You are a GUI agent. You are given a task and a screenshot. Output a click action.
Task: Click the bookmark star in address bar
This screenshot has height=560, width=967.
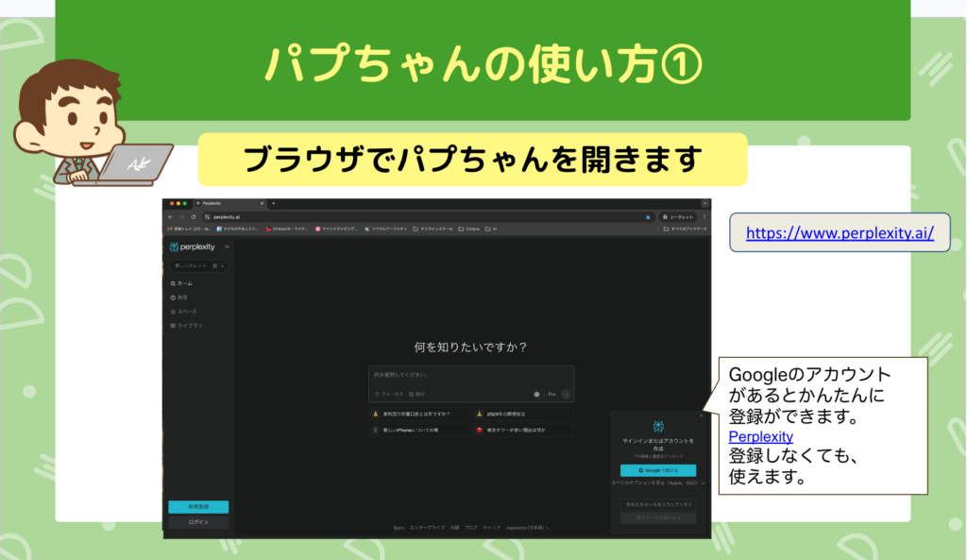pos(648,217)
